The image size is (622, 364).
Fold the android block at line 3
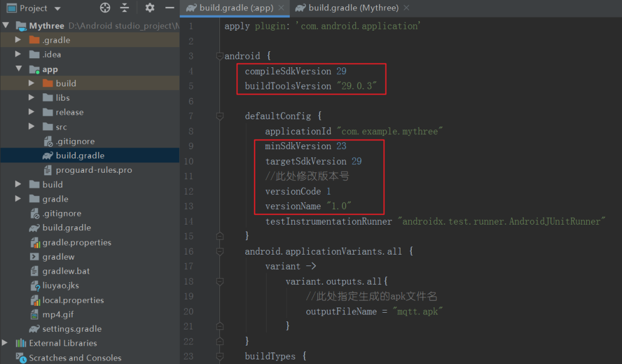click(x=220, y=56)
